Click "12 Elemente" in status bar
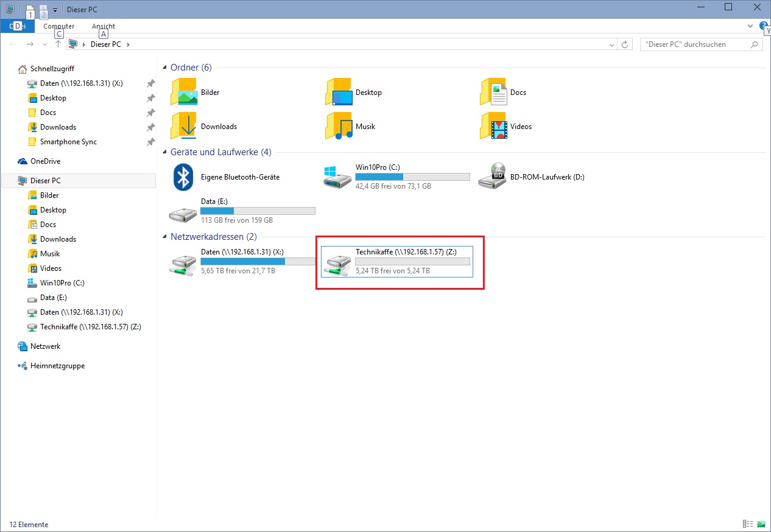 pos(29,524)
